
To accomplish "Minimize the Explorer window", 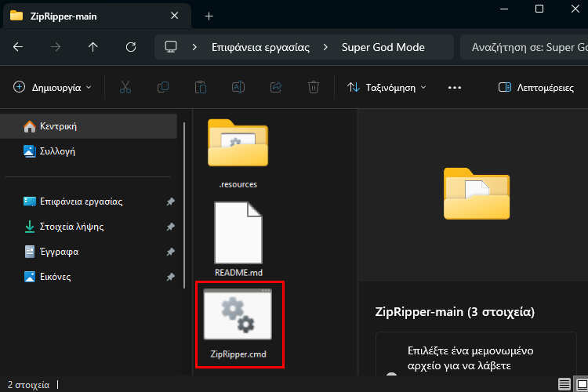I will [x=504, y=9].
